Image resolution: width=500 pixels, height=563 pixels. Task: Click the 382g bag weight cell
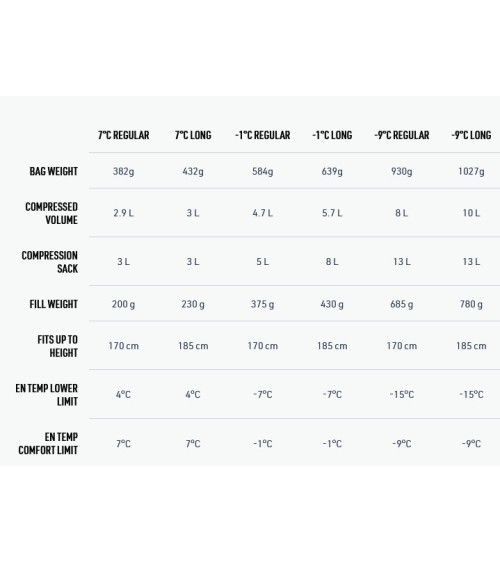pos(123,171)
